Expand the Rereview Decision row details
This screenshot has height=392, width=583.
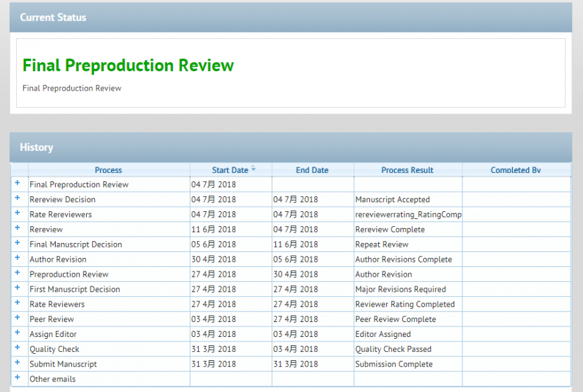pyautogui.click(x=17, y=198)
